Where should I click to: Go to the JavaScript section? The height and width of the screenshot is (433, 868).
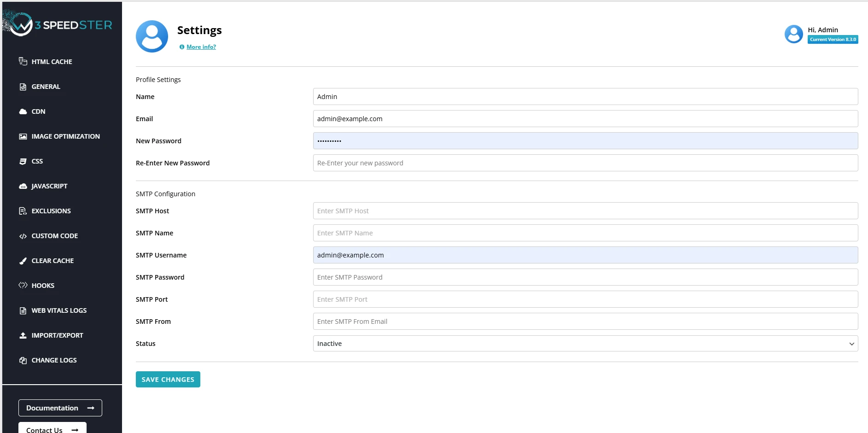(49, 186)
